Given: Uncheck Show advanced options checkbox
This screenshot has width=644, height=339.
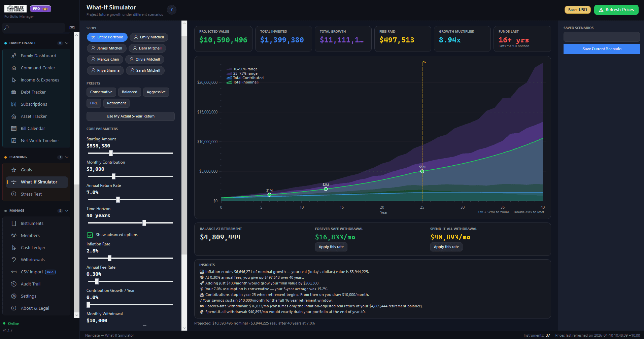Looking at the screenshot, I should pyautogui.click(x=90, y=235).
